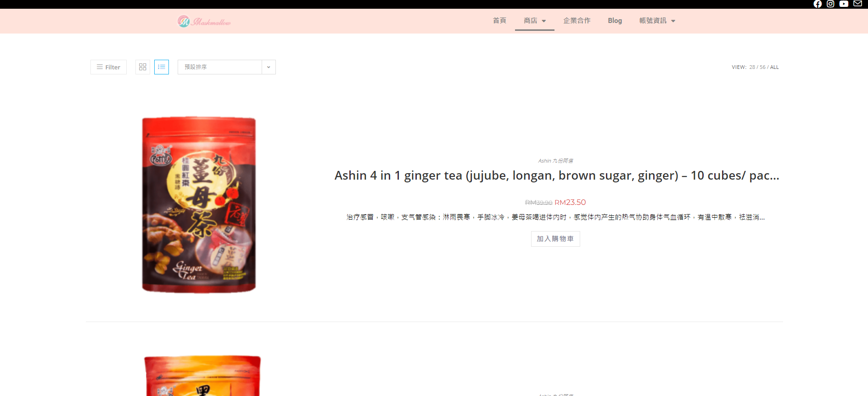Expand the 商店 menu

(535, 21)
